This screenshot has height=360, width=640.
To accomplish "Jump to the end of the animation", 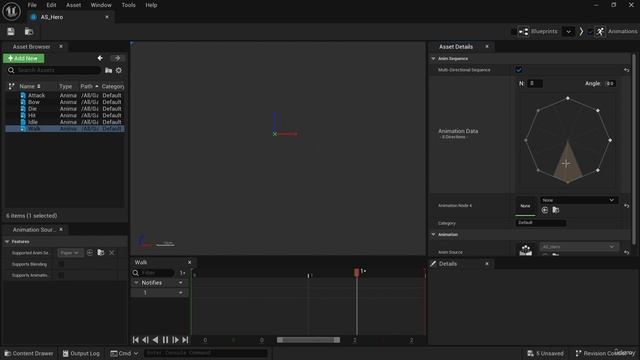I will tap(185, 340).
